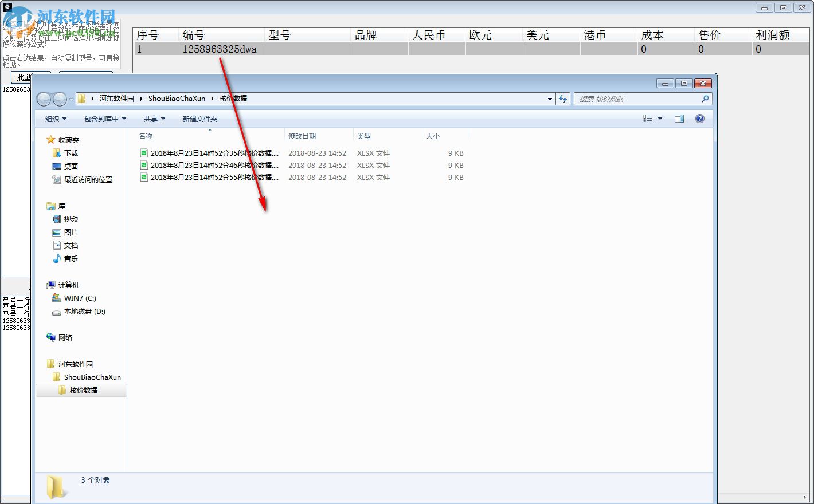Select the XLSX file icon for 52分55秒
The width and height of the screenshot is (814, 504).
tap(144, 177)
